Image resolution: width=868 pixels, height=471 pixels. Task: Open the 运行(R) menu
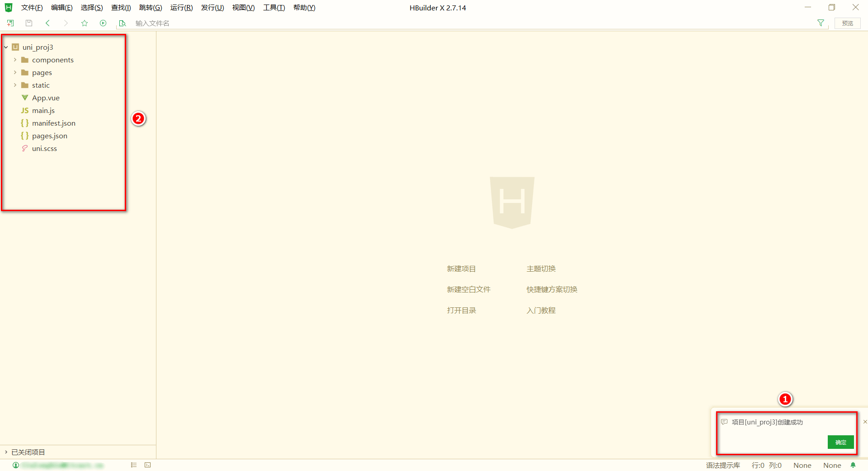pyautogui.click(x=181, y=8)
